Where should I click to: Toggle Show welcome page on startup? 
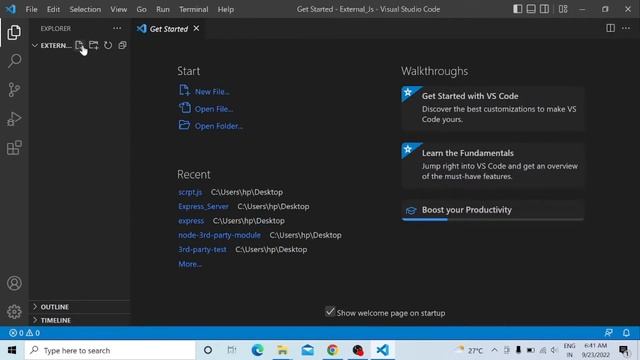click(x=330, y=312)
